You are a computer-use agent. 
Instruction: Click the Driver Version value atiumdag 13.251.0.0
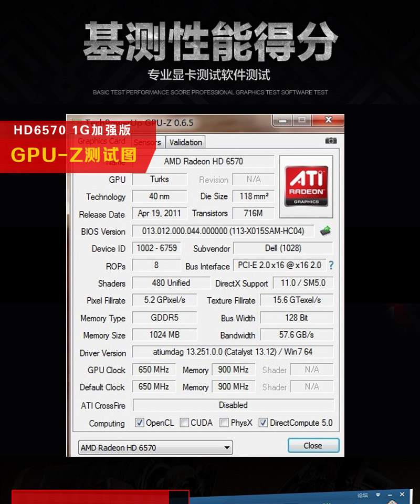coord(233,352)
